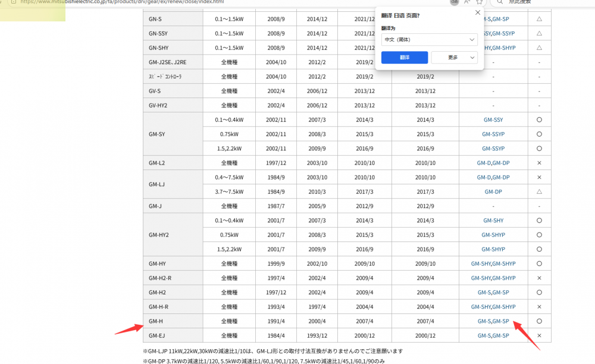The height and width of the screenshot is (364, 595).
Task: Click the site info icon beside URL
Action: click(13, 2)
